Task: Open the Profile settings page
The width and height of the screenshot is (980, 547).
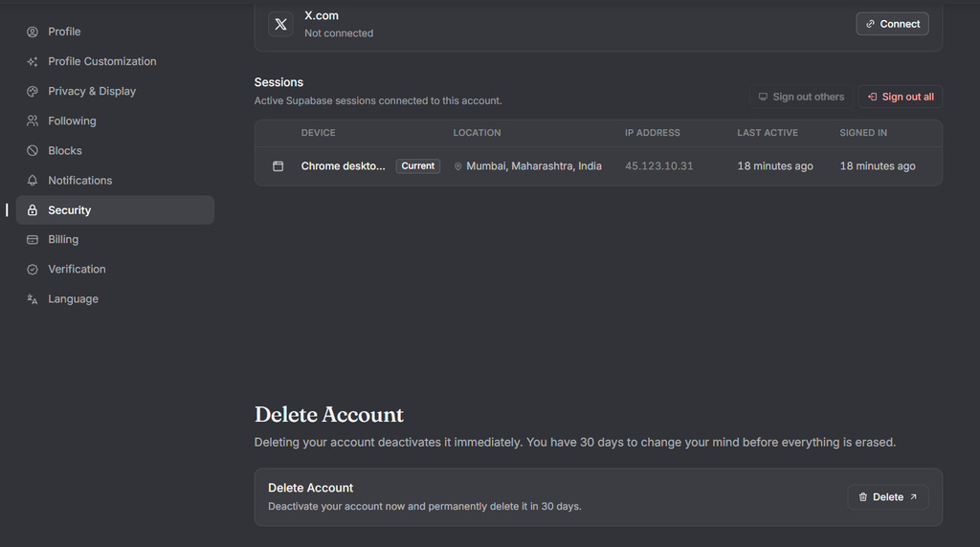Action: click(x=115, y=32)
